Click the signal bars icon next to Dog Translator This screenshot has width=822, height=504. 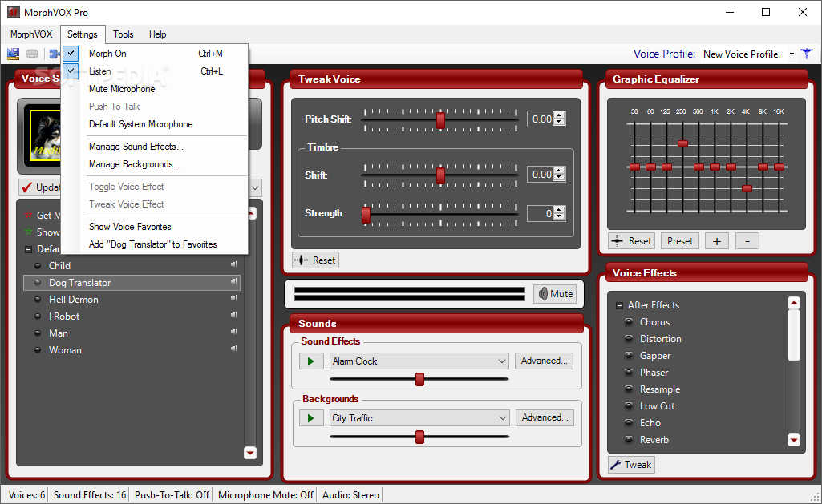pos(234,281)
